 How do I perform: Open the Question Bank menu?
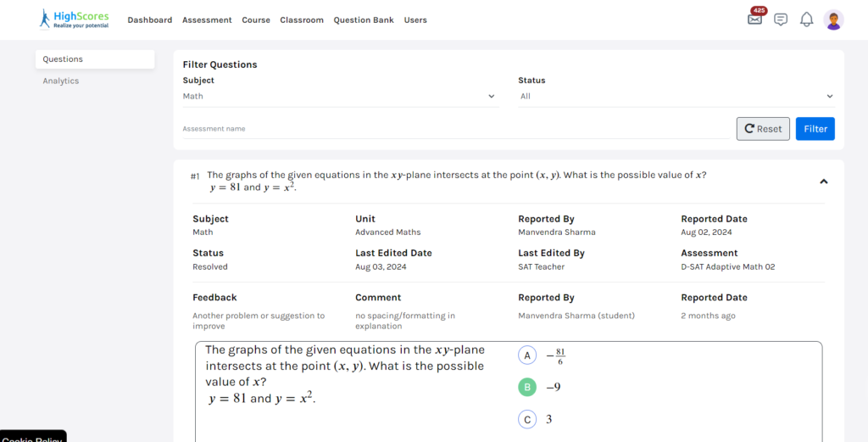363,20
